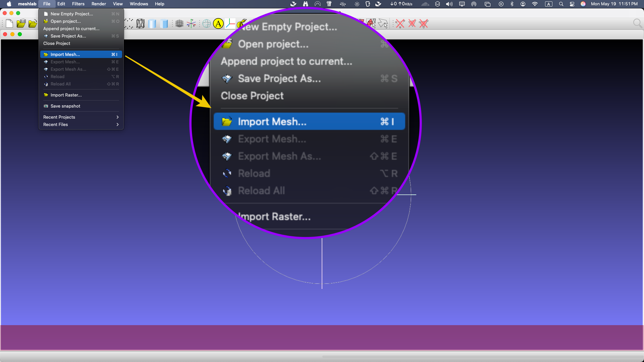Screen dimensions: 644x362
Task: Click the network speed KB/s indicator
Action: 401,4
